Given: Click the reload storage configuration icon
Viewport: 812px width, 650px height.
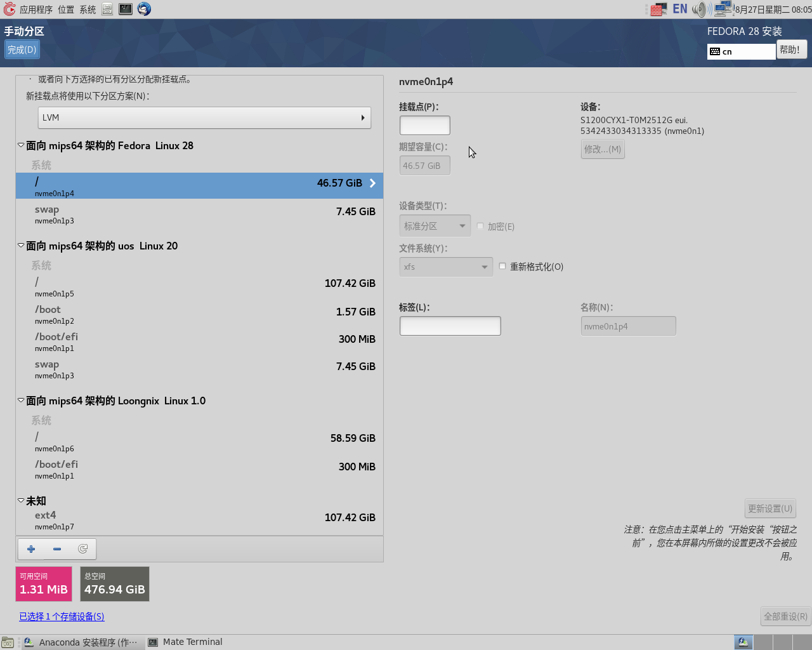Looking at the screenshot, I should (82, 549).
